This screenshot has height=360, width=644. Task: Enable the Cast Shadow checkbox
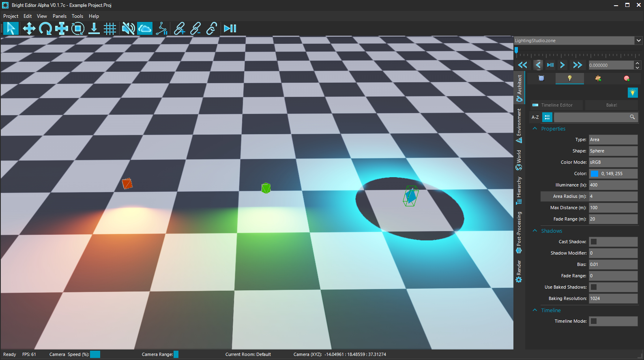pos(594,242)
